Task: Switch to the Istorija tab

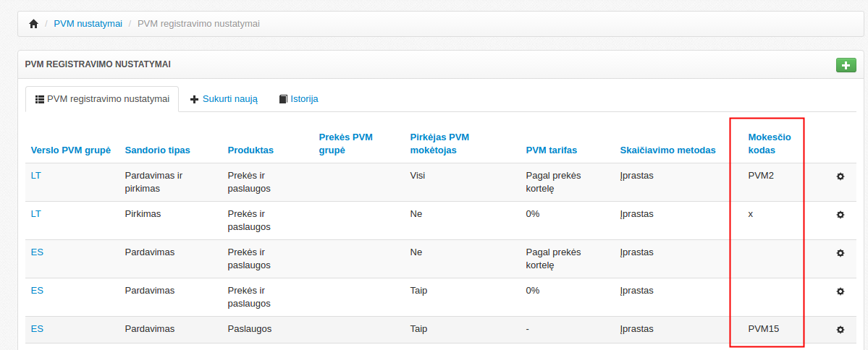Action: [298, 99]
